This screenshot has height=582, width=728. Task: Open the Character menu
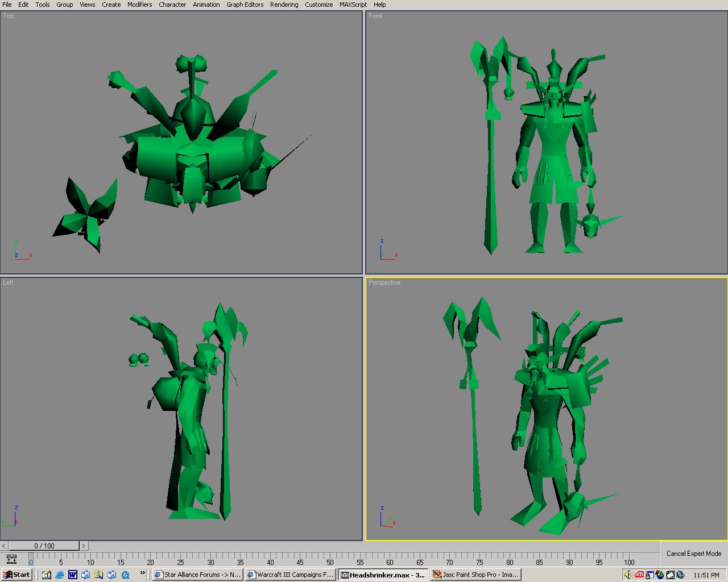pos(172,5)
